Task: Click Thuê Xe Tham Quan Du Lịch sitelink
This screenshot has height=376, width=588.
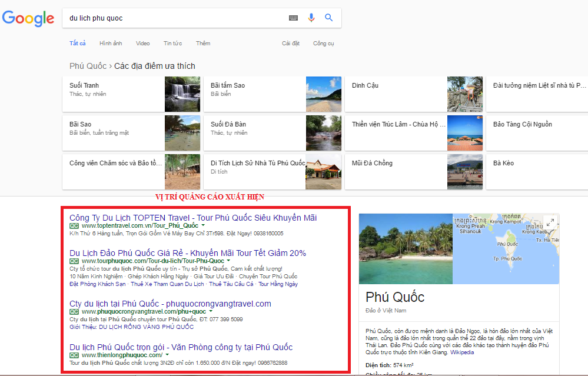Action: tap(167, 284)
